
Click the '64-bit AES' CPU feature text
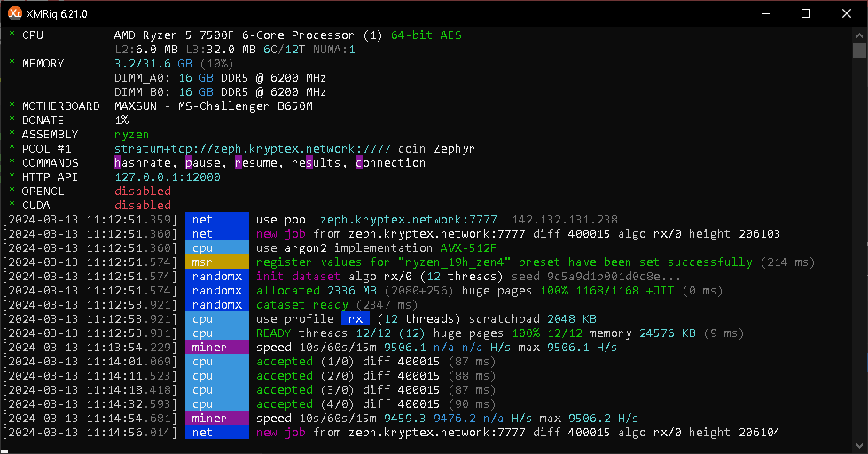coord(426,35)
